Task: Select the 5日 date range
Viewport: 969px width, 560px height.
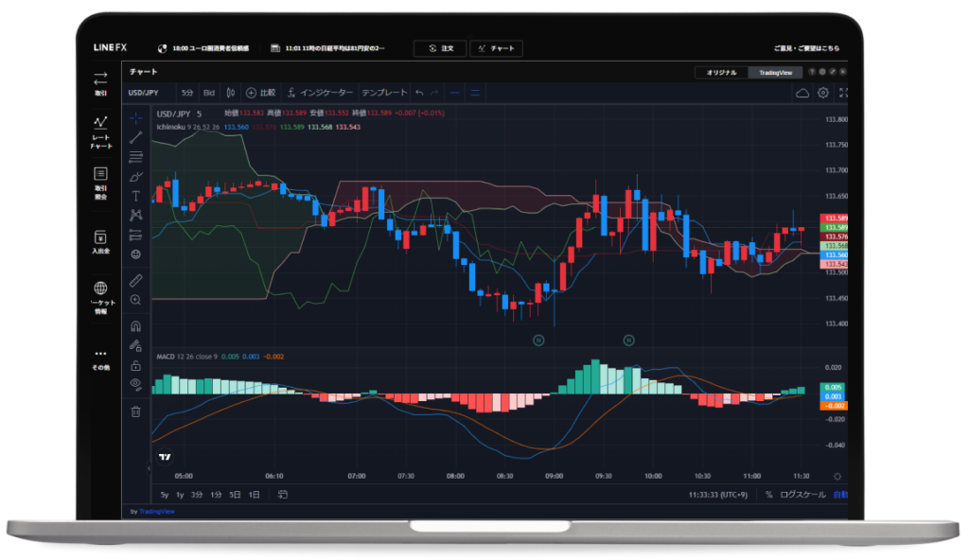Action: (235, 495)
